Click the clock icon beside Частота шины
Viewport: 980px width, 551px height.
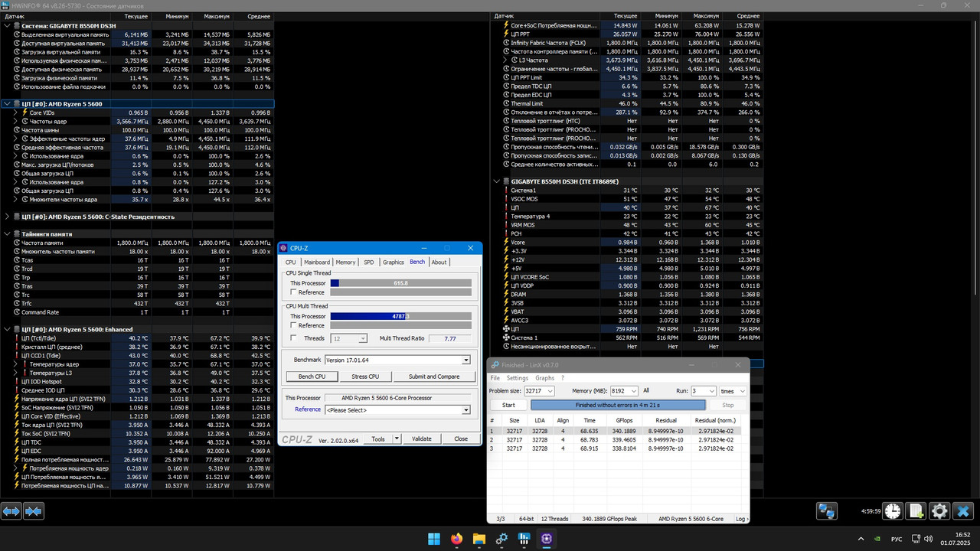17,130
